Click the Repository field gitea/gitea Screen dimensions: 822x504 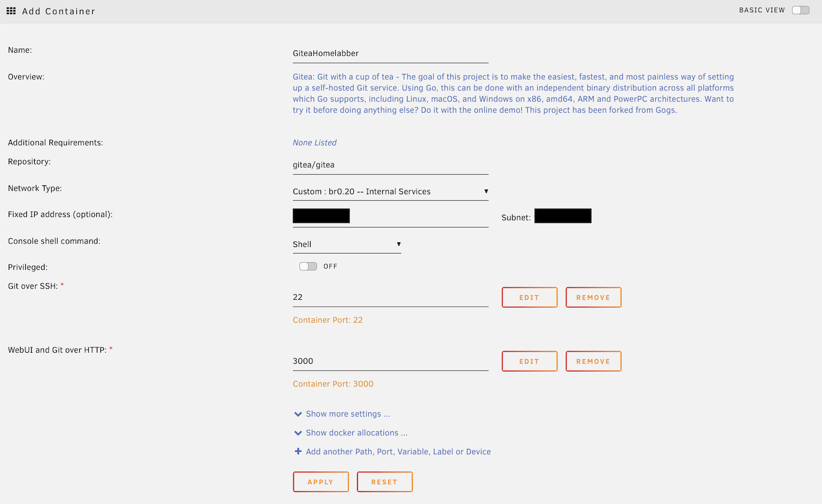(x=390, y=165)
